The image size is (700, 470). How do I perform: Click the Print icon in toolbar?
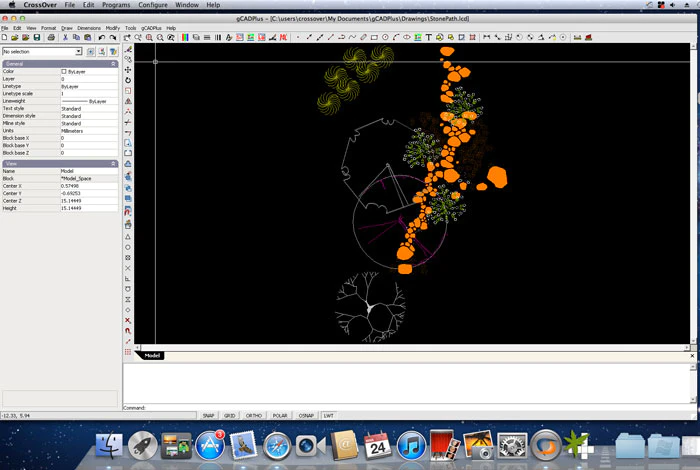51,37
